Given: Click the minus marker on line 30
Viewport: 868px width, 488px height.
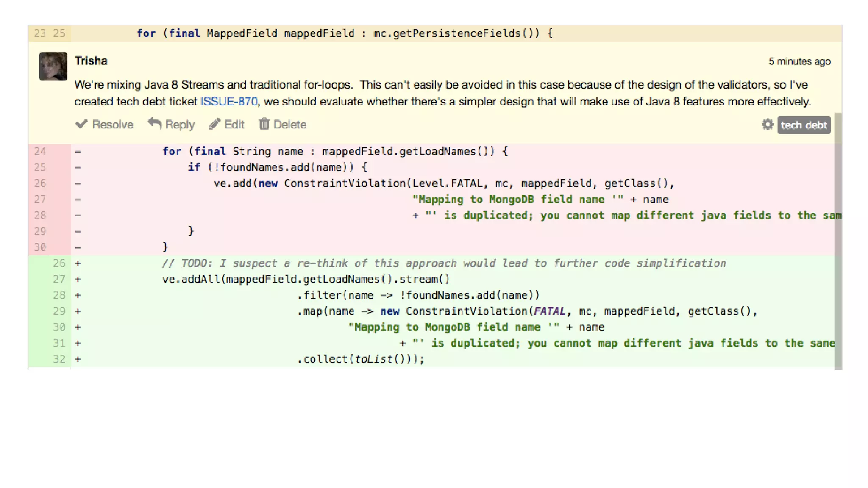Looking at the screenshot, I should (x=78, y=247).
